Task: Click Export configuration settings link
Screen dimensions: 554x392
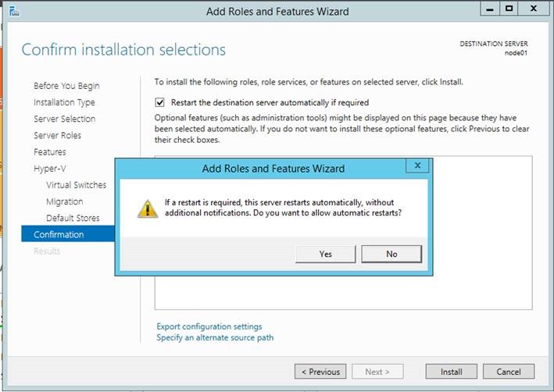Action: [x=209, y=326]
